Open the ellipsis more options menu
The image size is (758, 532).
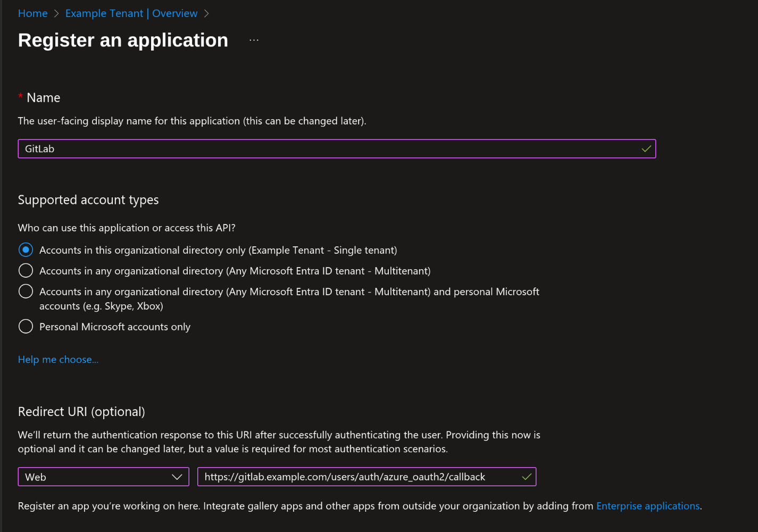tap(254, 40)
